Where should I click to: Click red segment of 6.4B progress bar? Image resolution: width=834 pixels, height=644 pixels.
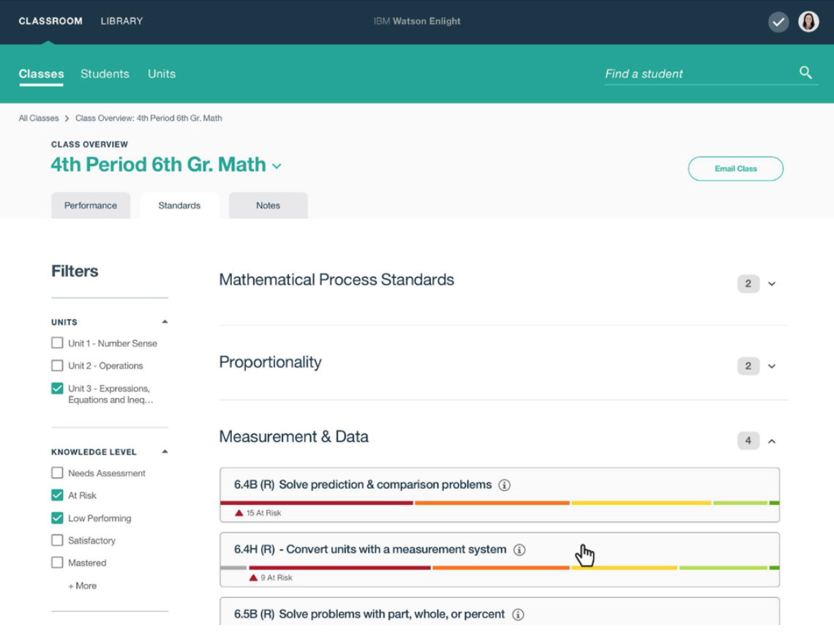coord(317,503)
